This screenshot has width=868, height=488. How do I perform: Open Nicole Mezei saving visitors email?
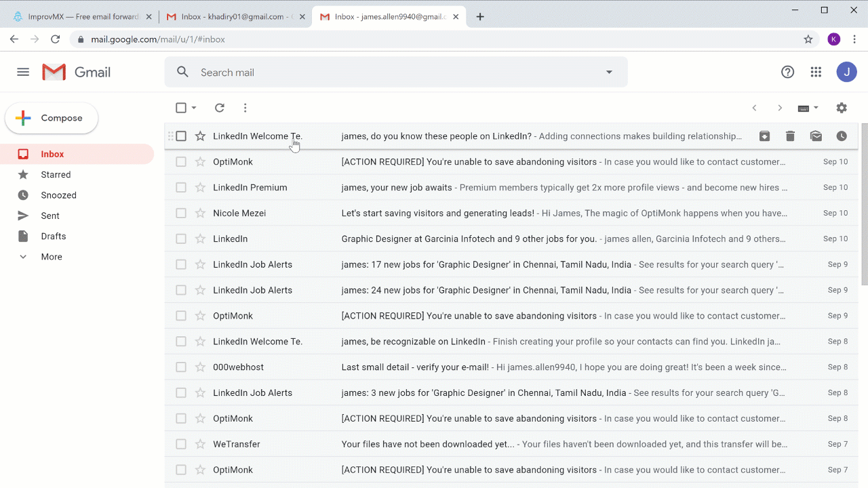[511, 213]
